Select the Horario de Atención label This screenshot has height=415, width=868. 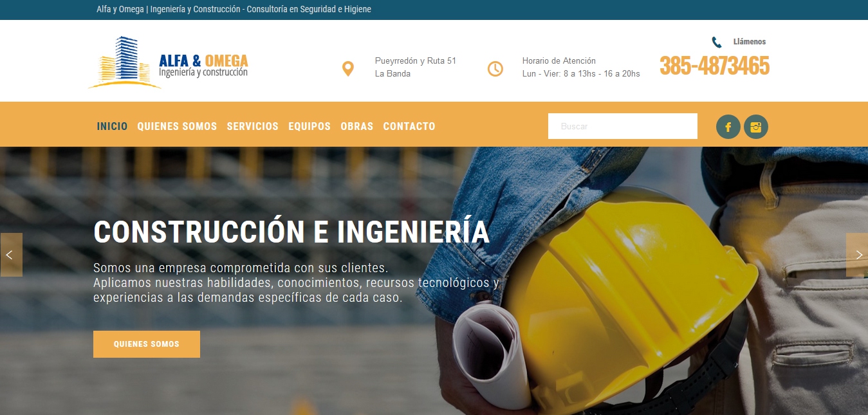click(559, 61)
